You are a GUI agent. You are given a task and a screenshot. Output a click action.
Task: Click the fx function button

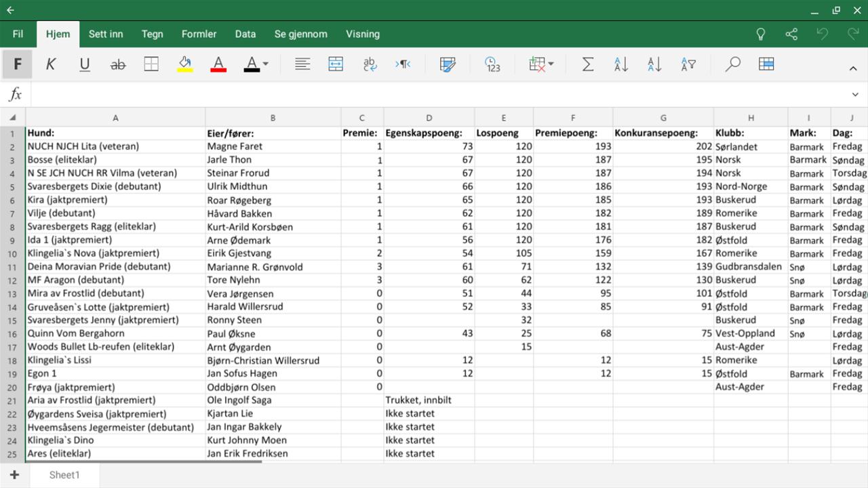[x=15, y=95]
